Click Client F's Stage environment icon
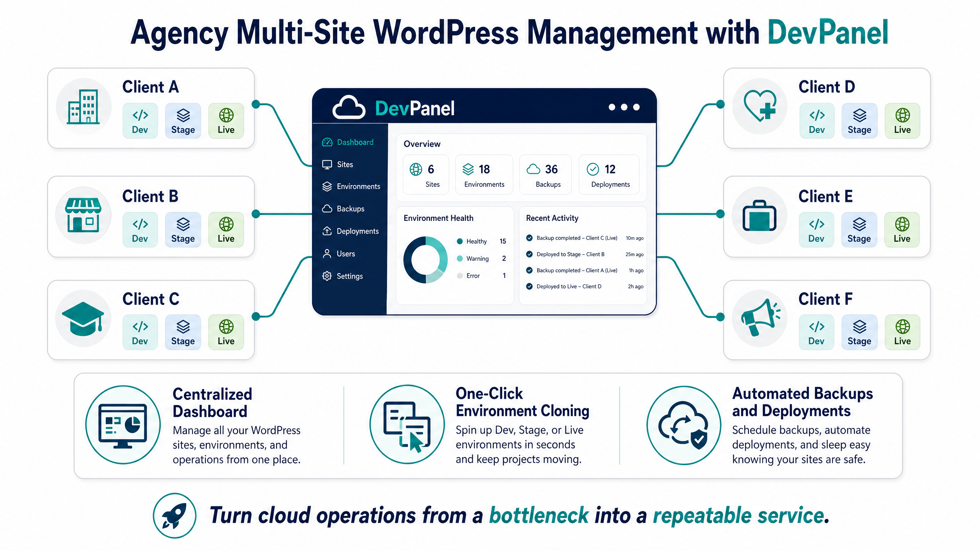 tap(859, 332)
